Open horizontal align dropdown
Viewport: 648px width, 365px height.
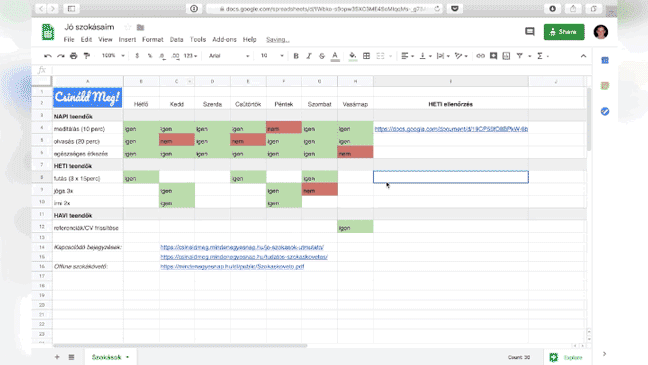[407, 56]
